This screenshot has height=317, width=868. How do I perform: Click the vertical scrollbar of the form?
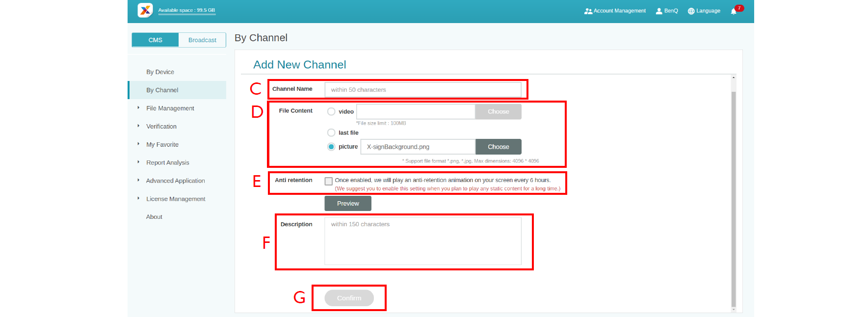coord(734,196)
